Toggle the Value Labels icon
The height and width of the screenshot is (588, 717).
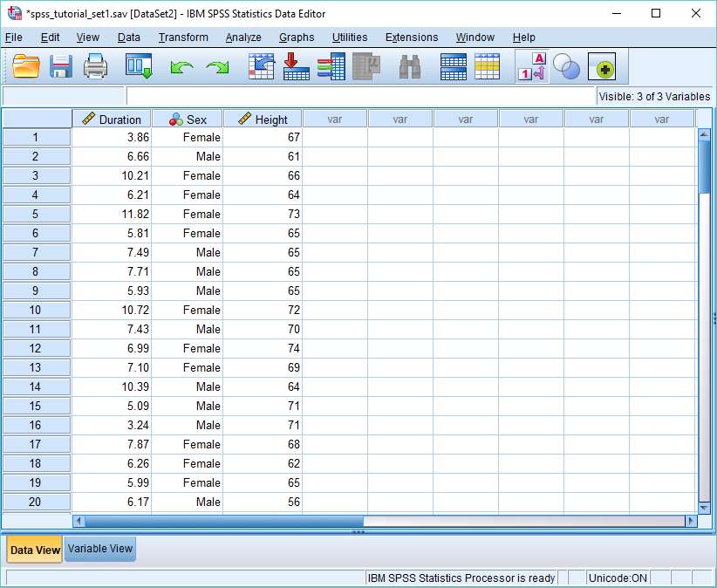coord(532,67)
